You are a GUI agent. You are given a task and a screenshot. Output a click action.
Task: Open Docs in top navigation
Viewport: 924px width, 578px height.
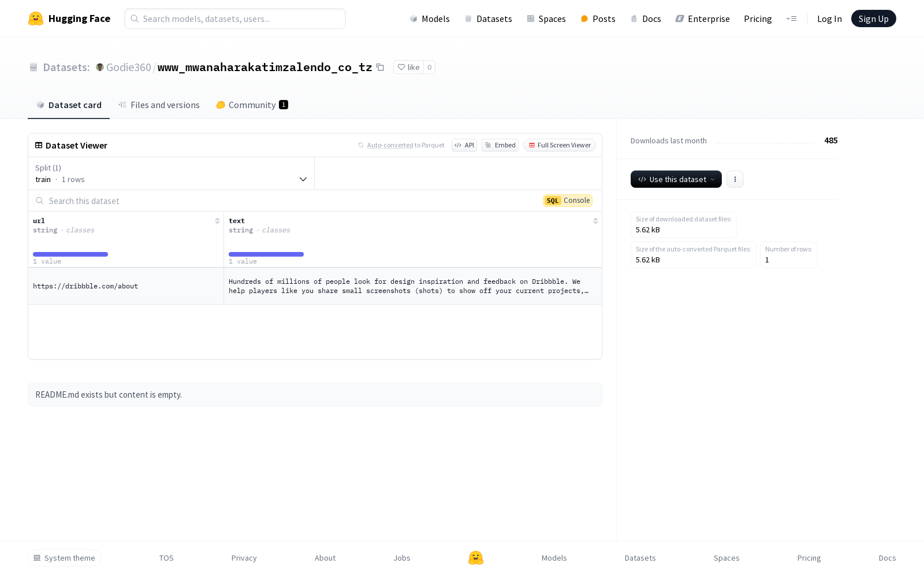click(x=646, y=18)
